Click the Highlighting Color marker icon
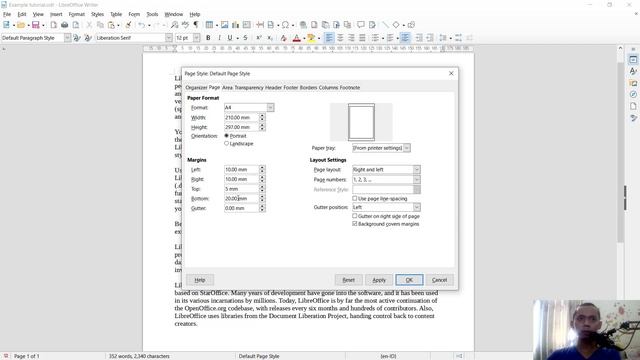 tap(311, 38)
